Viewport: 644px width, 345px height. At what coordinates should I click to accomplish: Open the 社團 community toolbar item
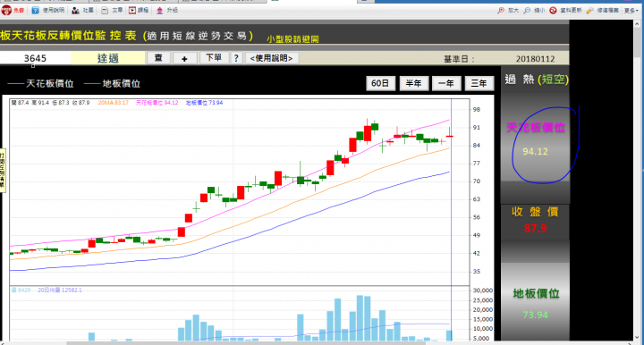click(82, 10)
